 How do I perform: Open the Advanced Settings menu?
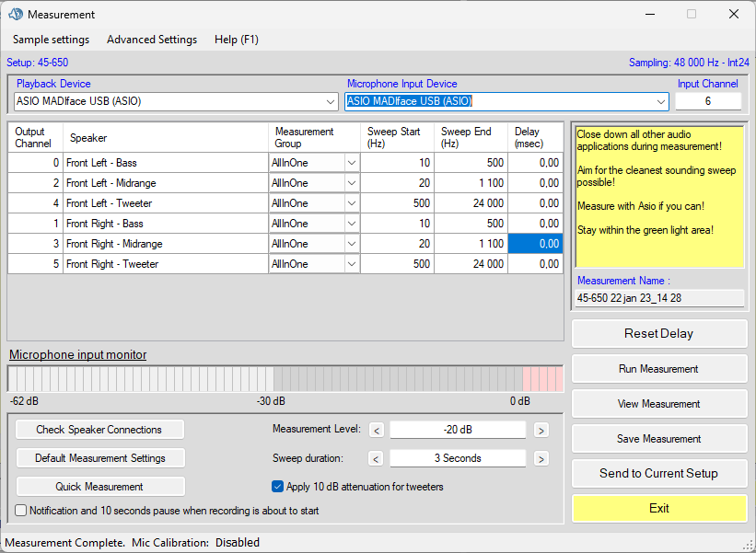pos(152,40)
